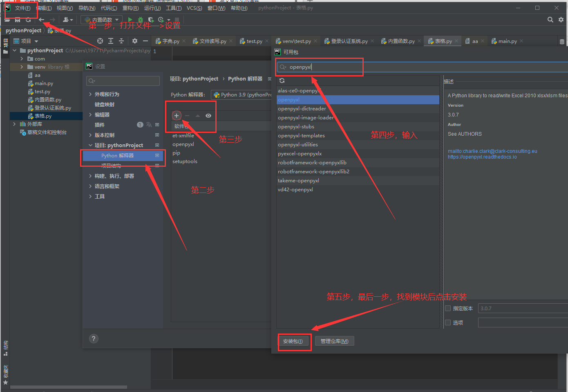Enable the 指定版本 checkbox
Image resolution: width=568 pixels, height=392 pixels.
[448, 309]
